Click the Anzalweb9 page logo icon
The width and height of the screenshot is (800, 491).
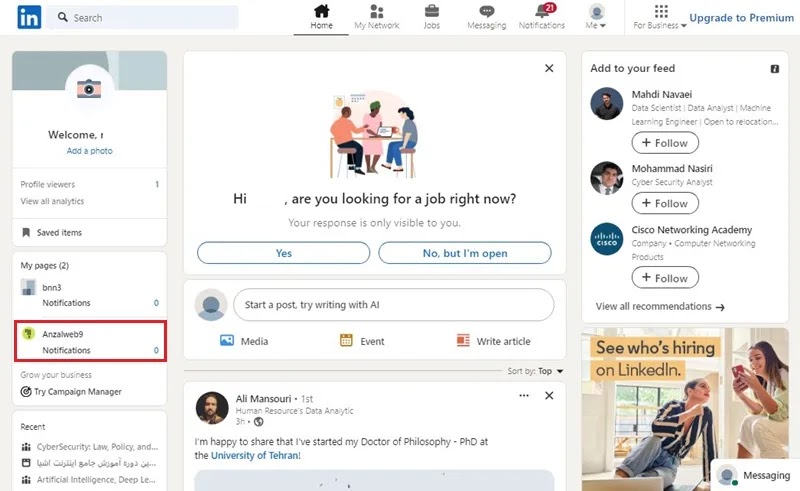[29, 334]
